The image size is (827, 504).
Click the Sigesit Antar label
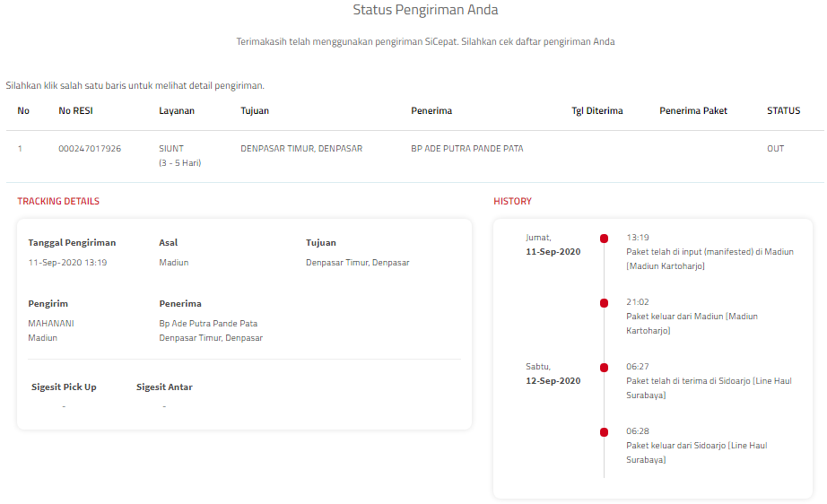(x=164, y=387)
